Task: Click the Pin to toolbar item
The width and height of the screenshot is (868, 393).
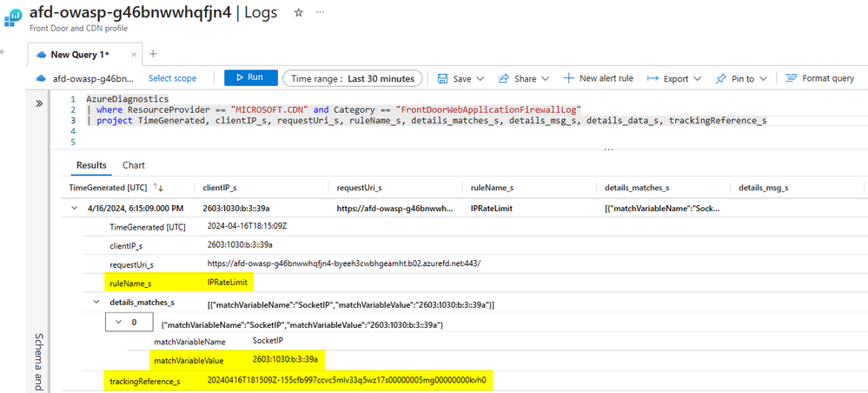Action: coord(735,79)
